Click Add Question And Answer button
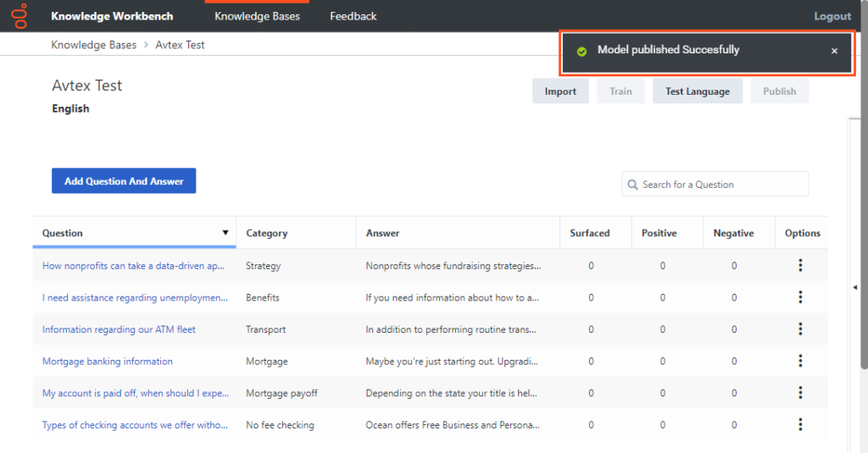The image size is (868, 453). tap(124, 181)
